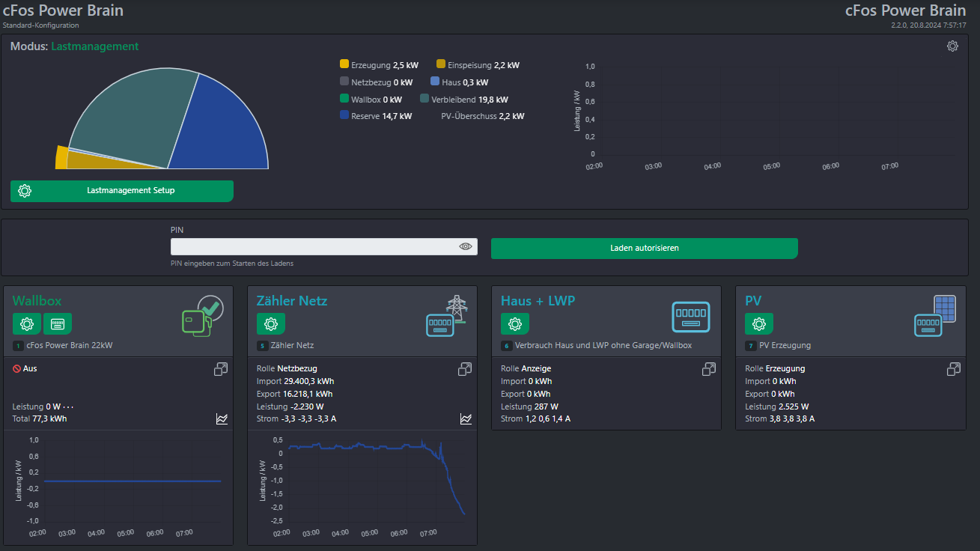Click the Standard-Konfiguration subtitle
980x551 pixels.
pyautogui.click(x=40, y=25)
